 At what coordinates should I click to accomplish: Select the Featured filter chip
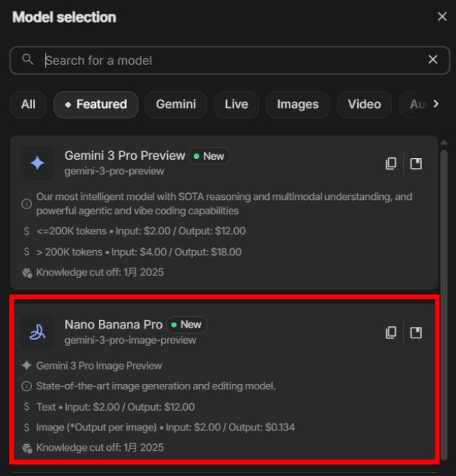click(96, 104)
